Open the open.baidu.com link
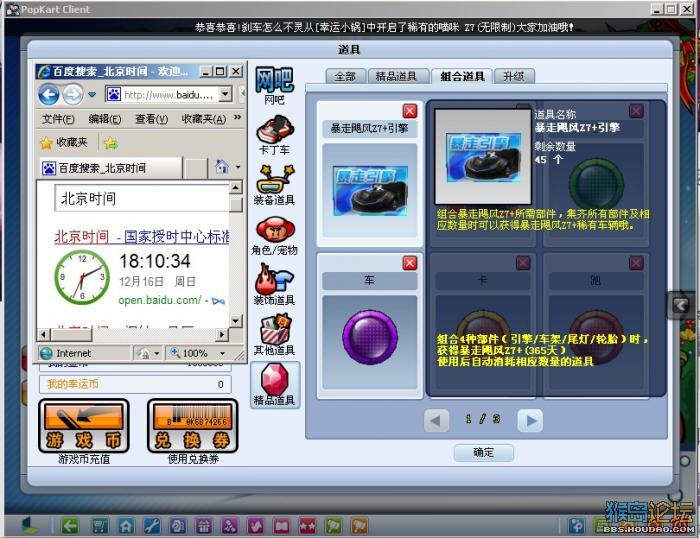The image size is (700, 538). 160,300
